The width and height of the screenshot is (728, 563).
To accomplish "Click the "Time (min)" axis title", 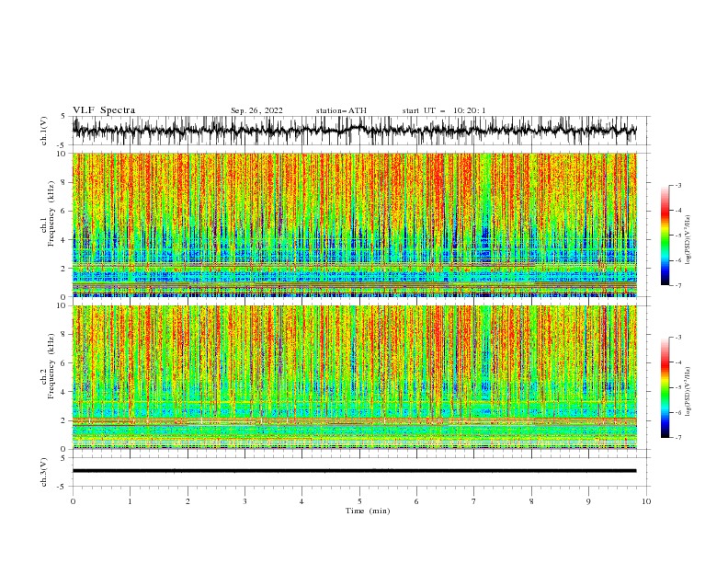I will click(x=368, y=511).
